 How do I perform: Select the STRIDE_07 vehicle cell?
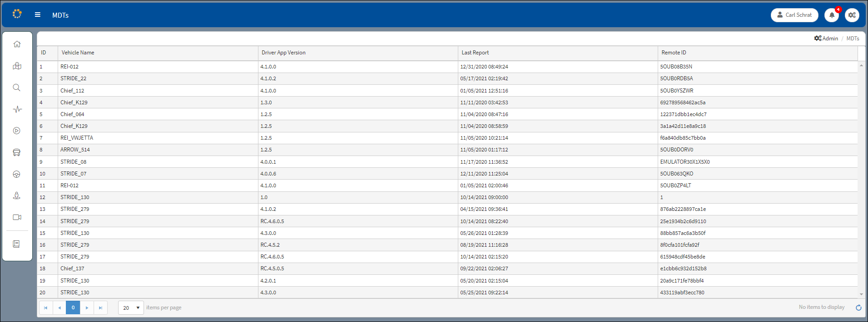(158, 174)
